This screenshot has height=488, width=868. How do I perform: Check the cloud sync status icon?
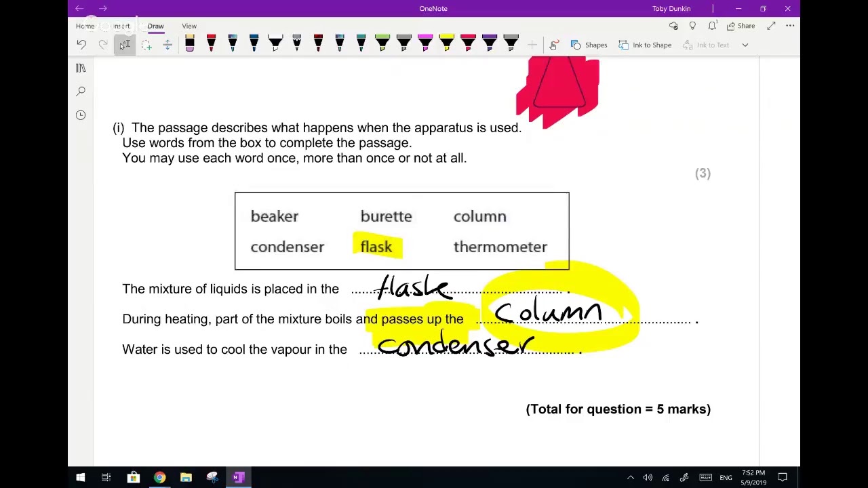673,26
